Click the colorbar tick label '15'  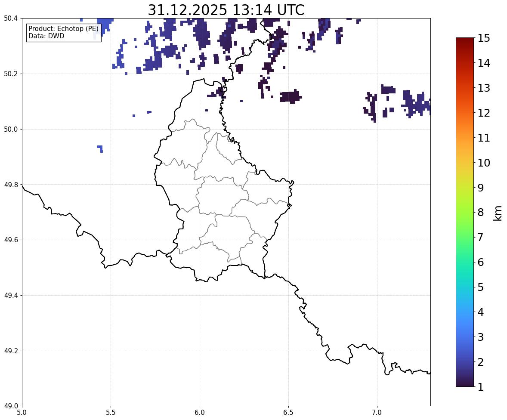[484, 38]
